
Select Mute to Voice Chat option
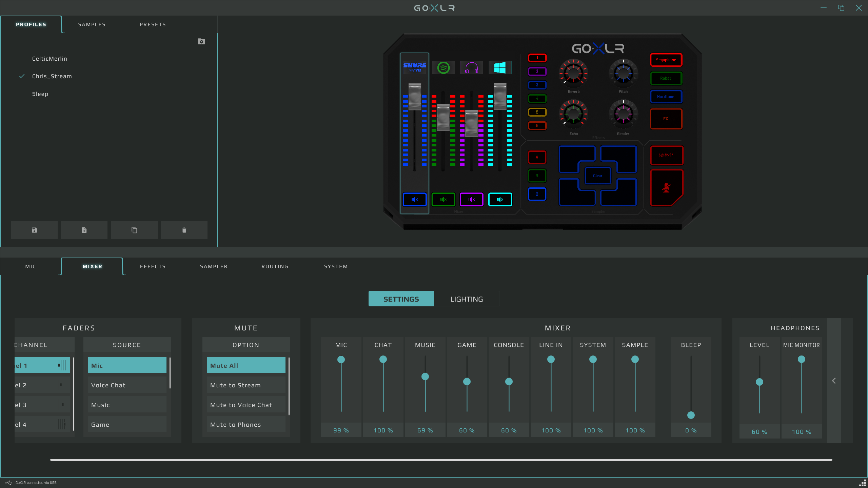246,405
